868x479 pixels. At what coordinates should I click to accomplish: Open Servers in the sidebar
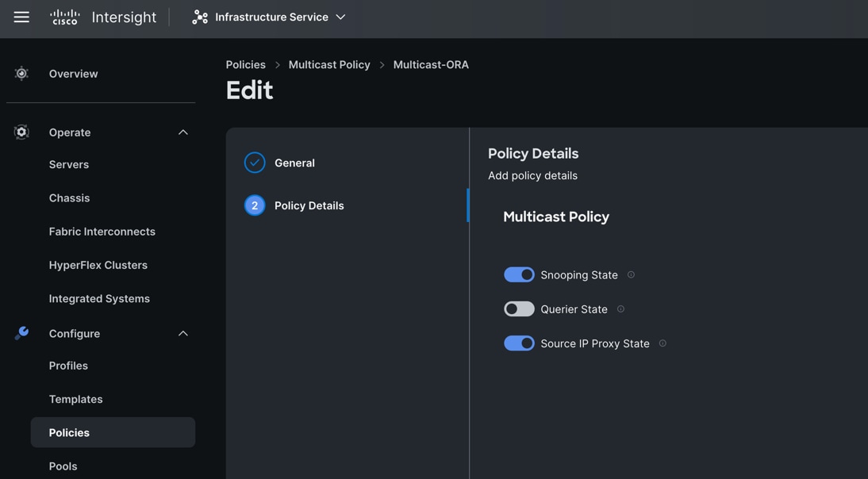[x=69, y=165]
